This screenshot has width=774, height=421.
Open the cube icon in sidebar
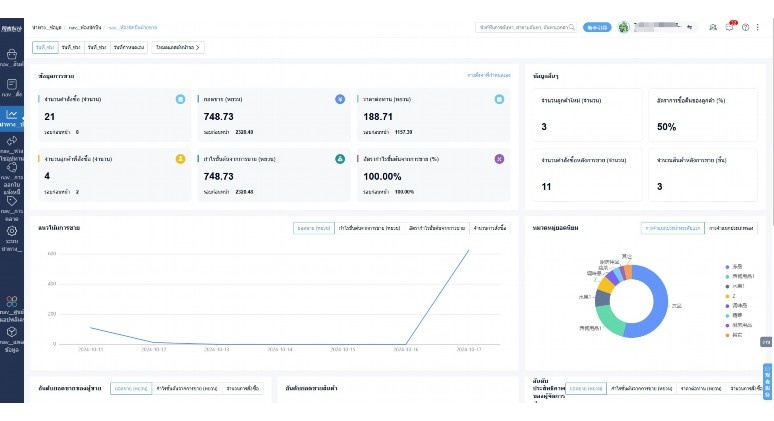point(12,332)
